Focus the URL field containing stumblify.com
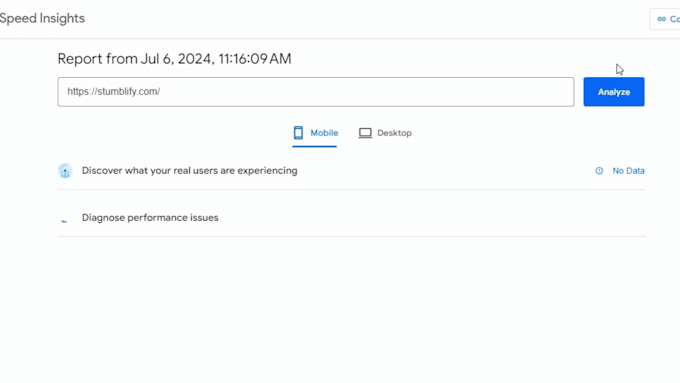Viewport: 680px width, 383px height. [x=316, y=92]
